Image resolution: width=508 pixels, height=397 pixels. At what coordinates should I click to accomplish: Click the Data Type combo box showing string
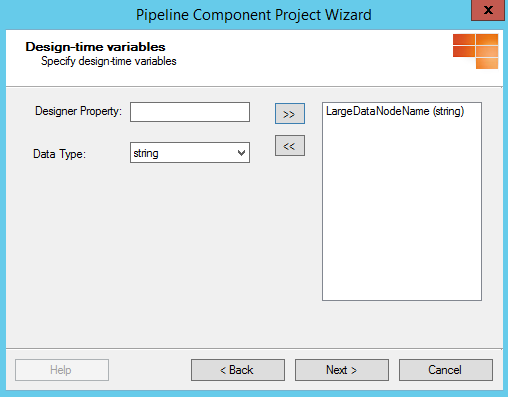click(190, 153)
